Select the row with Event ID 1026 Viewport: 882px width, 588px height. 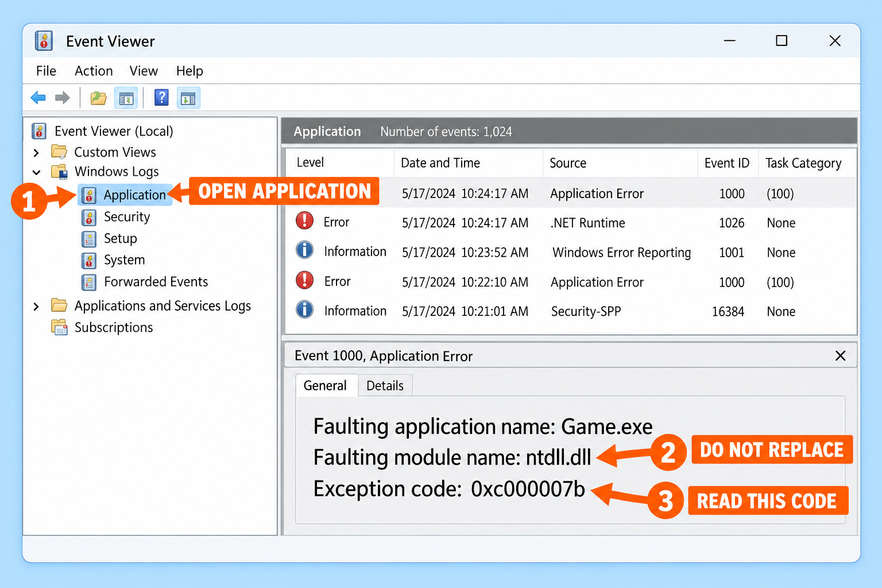coord(571,223)
